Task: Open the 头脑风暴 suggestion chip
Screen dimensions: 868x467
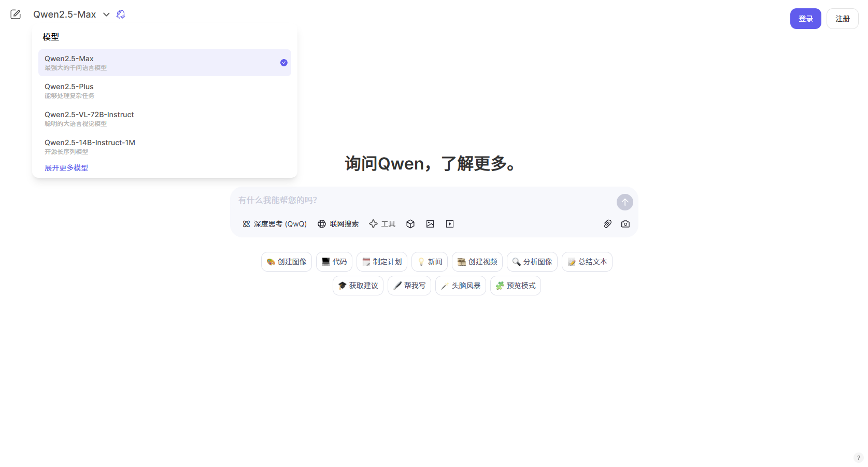Action: (x=461, y=286)
